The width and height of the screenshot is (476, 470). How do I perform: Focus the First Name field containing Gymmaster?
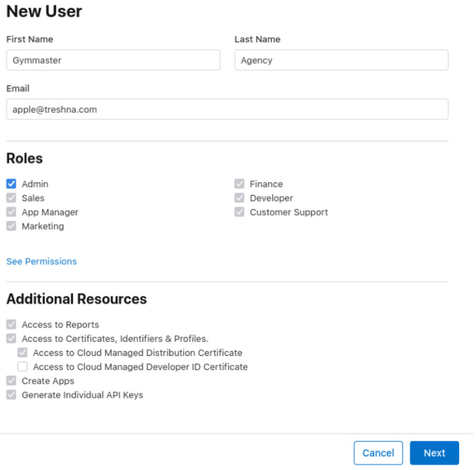click(113, 60)
